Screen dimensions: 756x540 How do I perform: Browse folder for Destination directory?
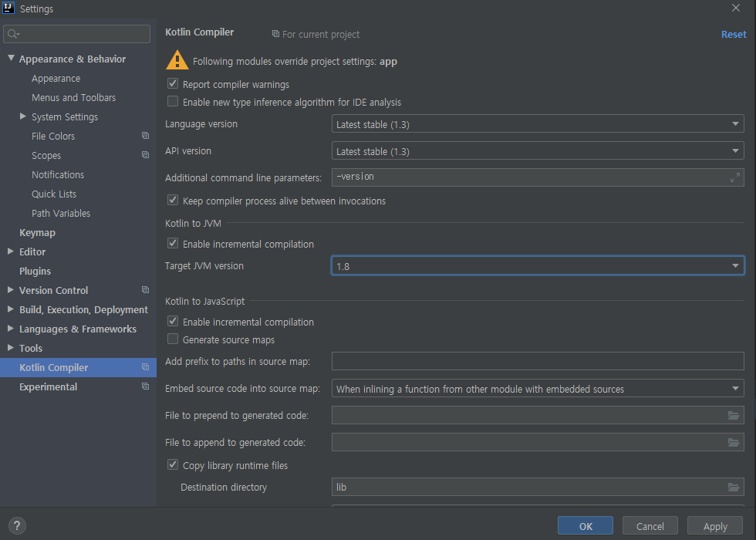click(734, 487)
